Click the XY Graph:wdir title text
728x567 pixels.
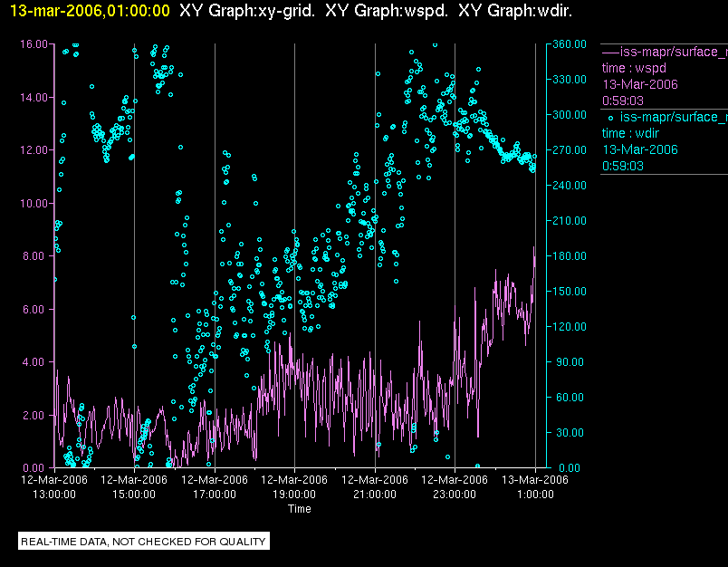click(x=515, y=11)
